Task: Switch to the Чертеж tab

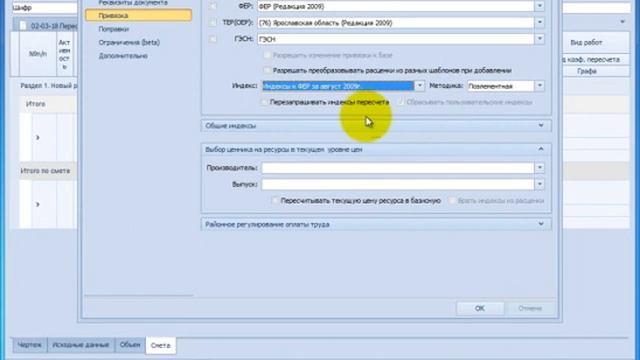Action: (x=29, y=345)
